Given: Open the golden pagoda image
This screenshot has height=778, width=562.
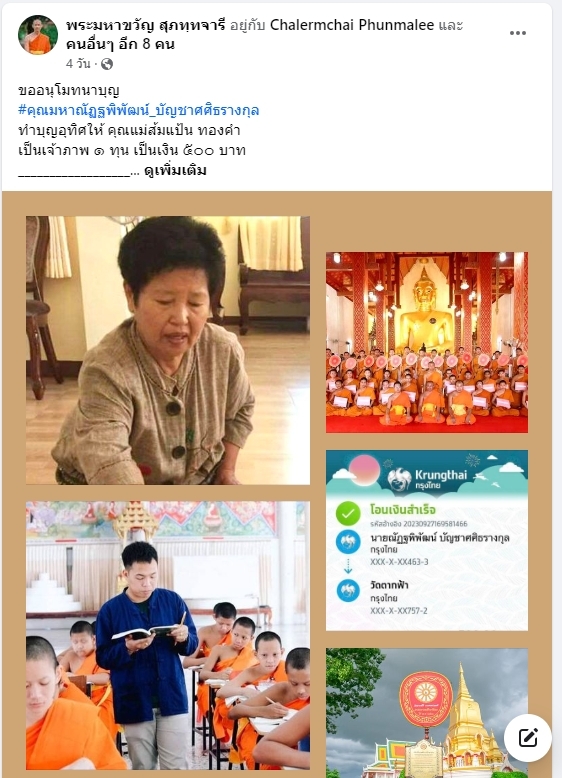Looking at the screenshot, I should click(427, 713).
